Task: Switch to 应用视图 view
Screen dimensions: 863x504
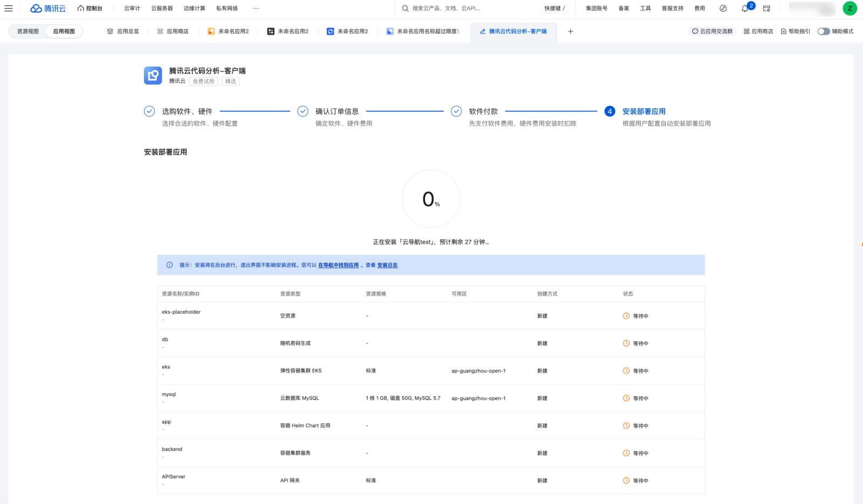Action: [64, 31]
